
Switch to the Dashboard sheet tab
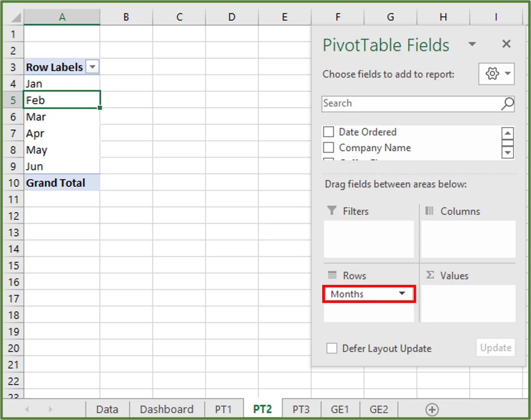[166, 409]
